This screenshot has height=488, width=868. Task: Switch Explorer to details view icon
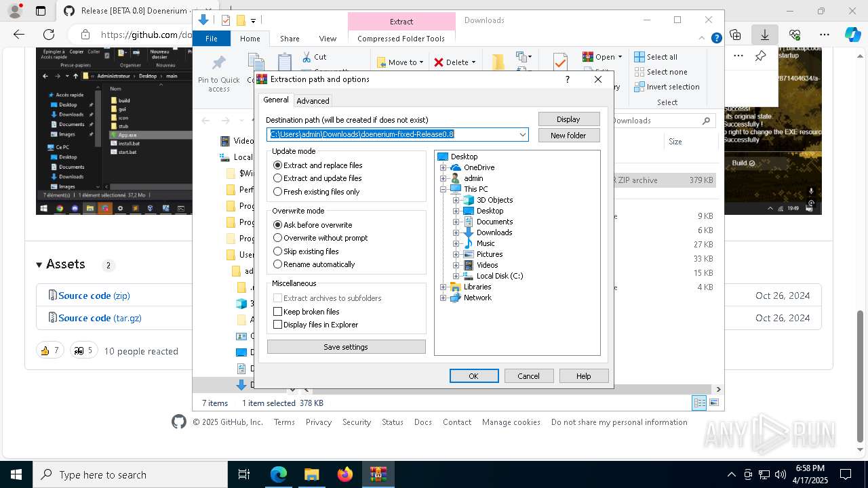click(699, 403)
